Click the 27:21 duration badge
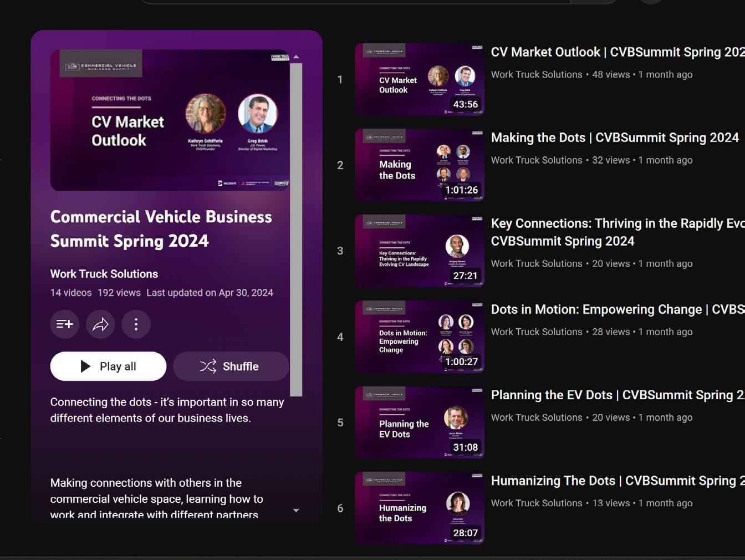This screenshot has height=560, width=745. tap(465, 276)
